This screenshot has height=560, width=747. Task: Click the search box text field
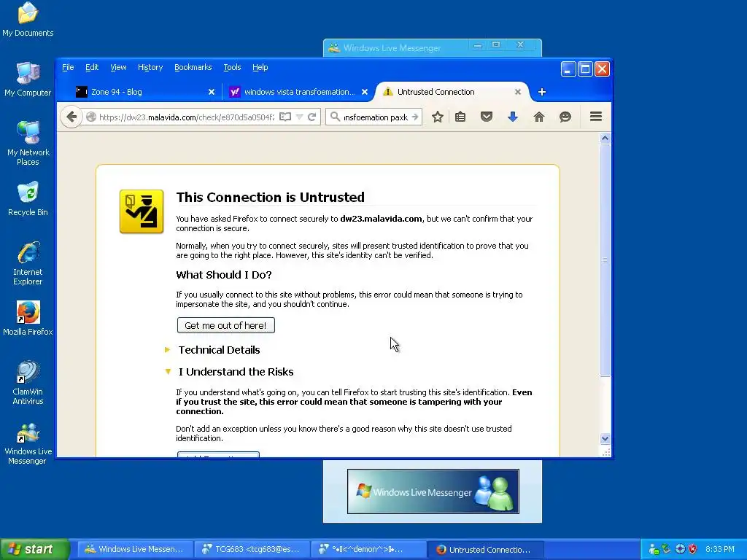(x=376, y=117)
